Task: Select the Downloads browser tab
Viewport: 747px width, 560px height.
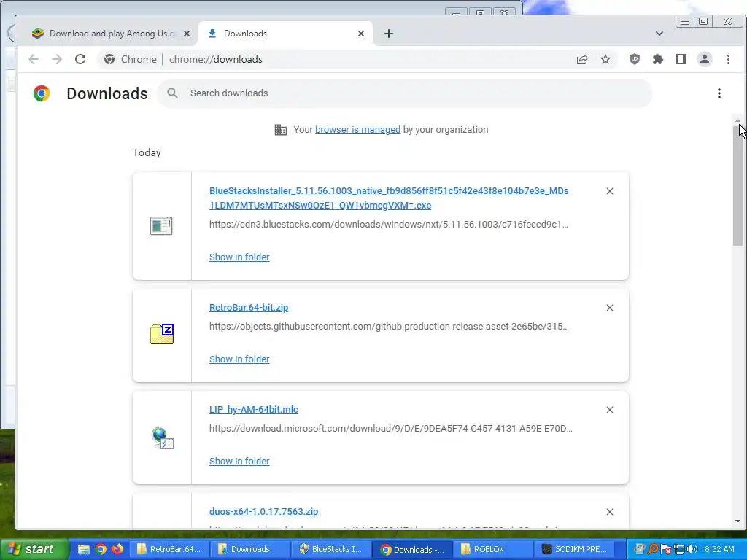Action: [285, 34]
